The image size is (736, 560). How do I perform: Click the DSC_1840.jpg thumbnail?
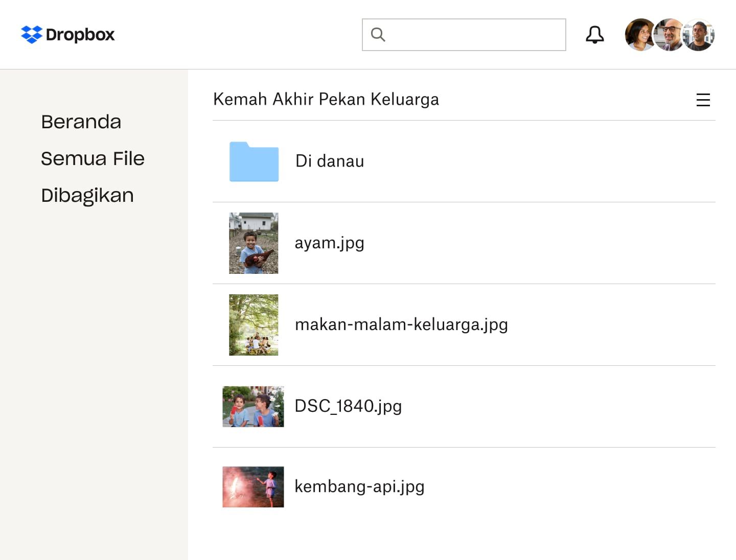253,407
